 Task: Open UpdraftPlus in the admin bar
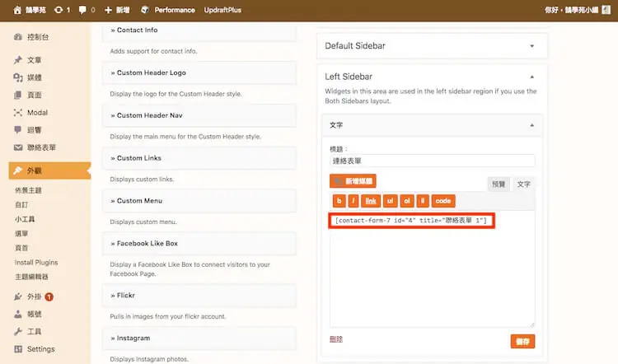222,10
